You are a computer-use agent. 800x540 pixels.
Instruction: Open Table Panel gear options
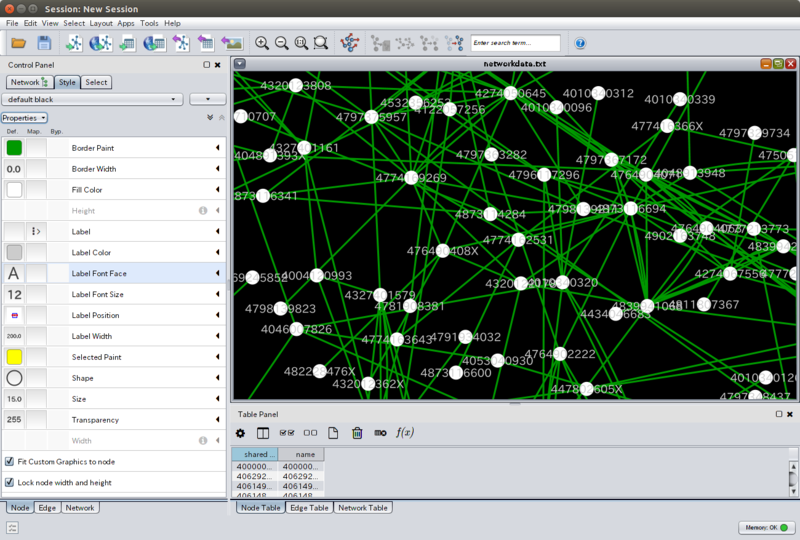click(240, 433)
